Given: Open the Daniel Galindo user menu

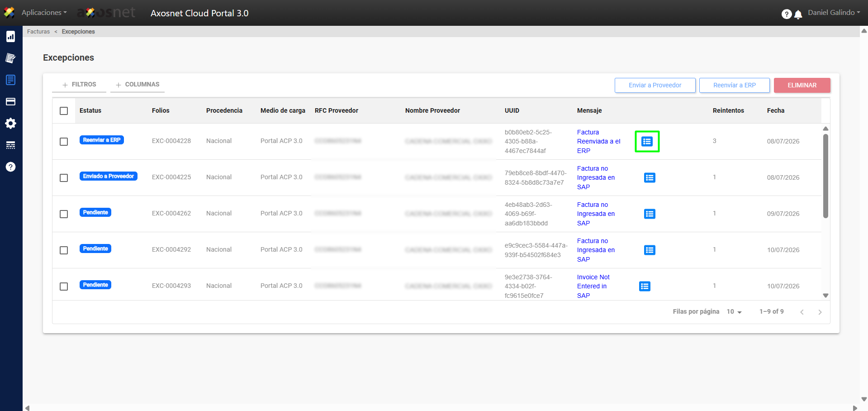Looking at the screenshot, I should pos(834,13).
